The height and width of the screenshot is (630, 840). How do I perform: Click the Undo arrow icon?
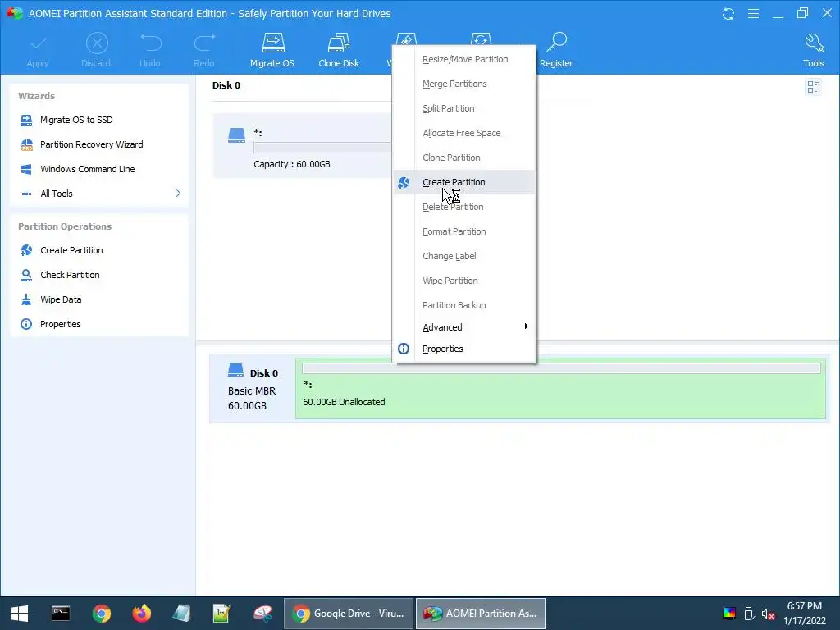(150, 43)
